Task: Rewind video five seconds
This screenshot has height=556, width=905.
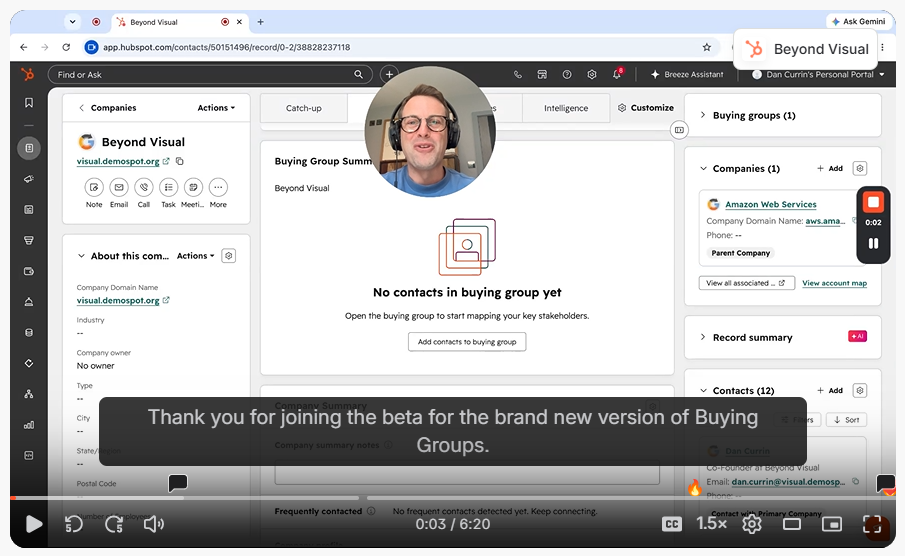Action: point(74,524)
